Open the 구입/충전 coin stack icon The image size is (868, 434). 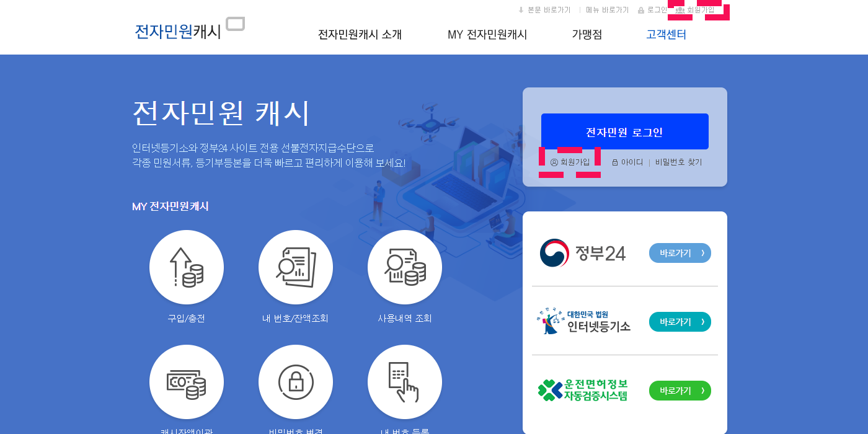click(187, 267)
